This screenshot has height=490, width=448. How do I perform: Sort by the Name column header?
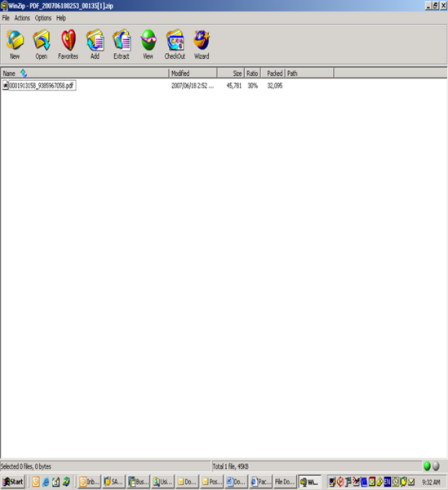point(85,73)
